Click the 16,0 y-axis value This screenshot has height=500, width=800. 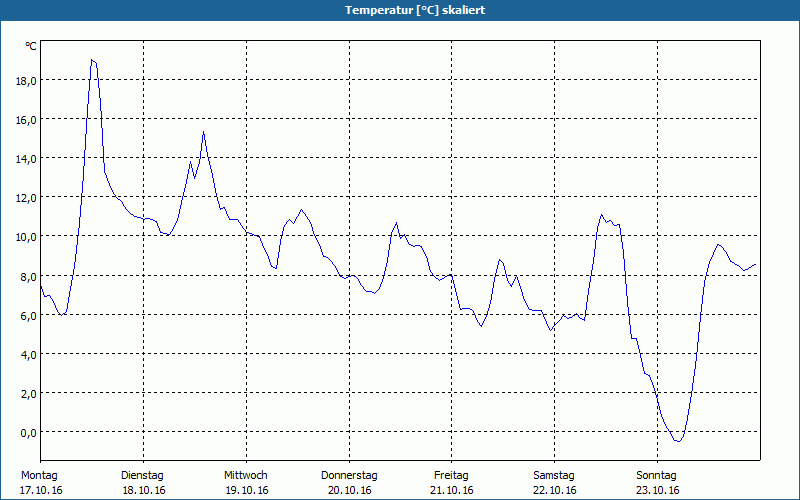click(26, 120)
